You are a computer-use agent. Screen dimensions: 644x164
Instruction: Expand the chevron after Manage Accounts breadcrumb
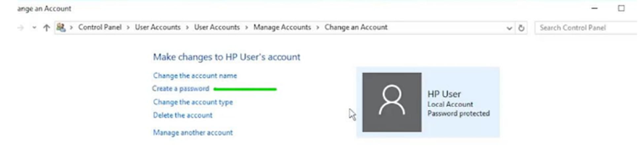tap(318, 27)
